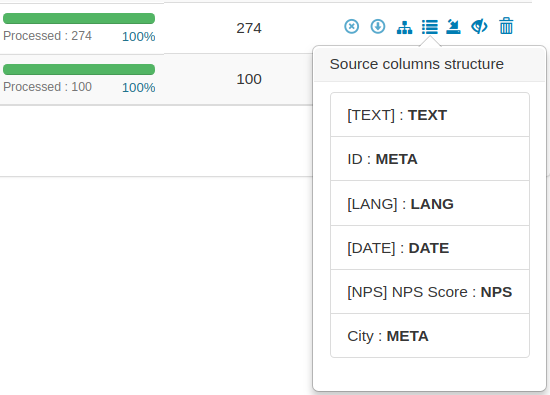Click the 100% label in the 274 row
550x395 pixels.
tap(139, 36)
